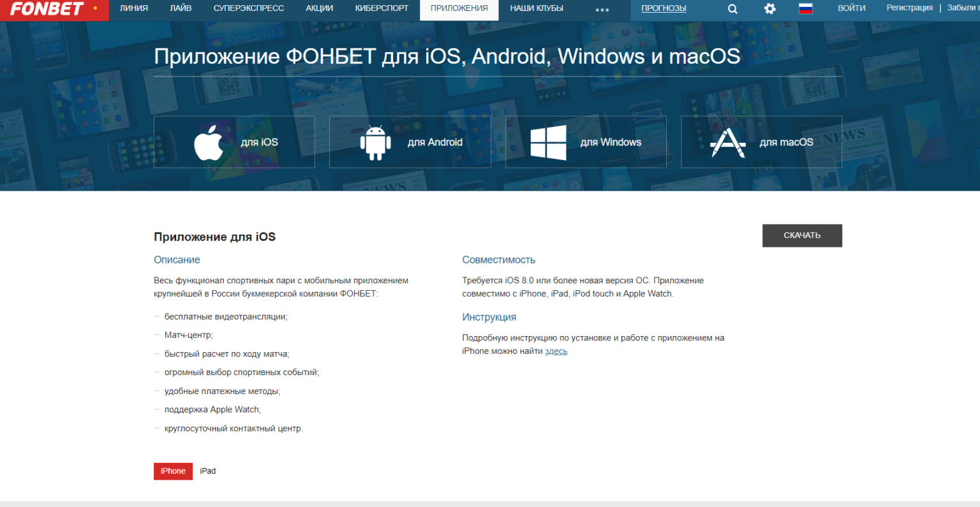The width and height of the screenshot is (980, 507).
Task: Click the Russian flag language icon
Action: (x=806, y=9)
